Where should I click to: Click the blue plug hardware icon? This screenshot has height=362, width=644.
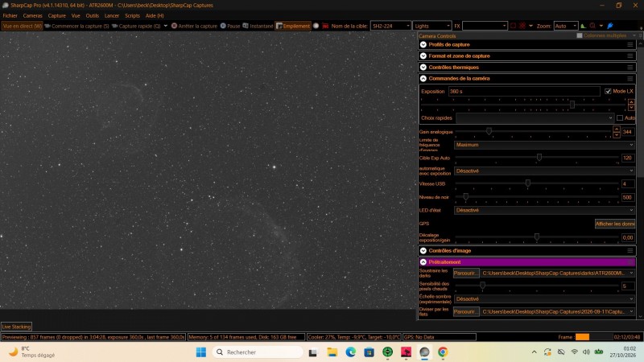point(610,26)
